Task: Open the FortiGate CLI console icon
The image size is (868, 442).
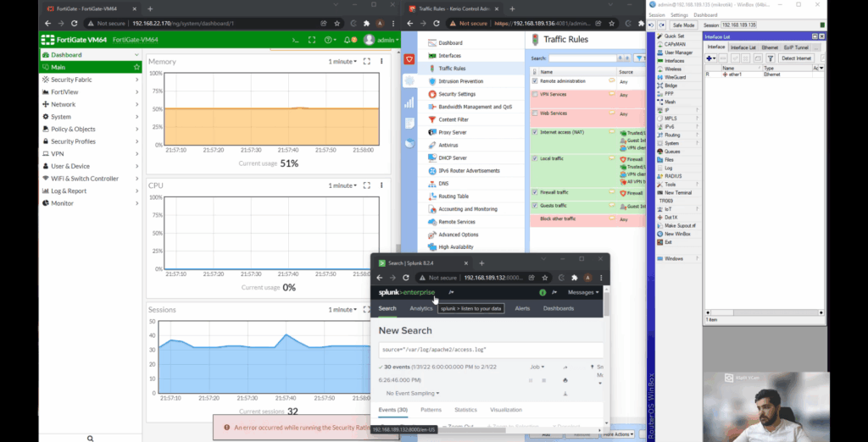Action: 296,40
